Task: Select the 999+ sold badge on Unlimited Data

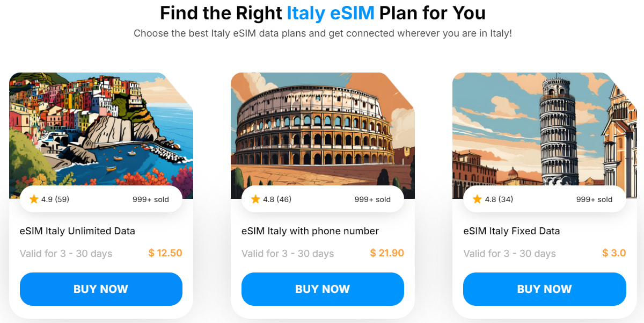Action: coord(151,198)
